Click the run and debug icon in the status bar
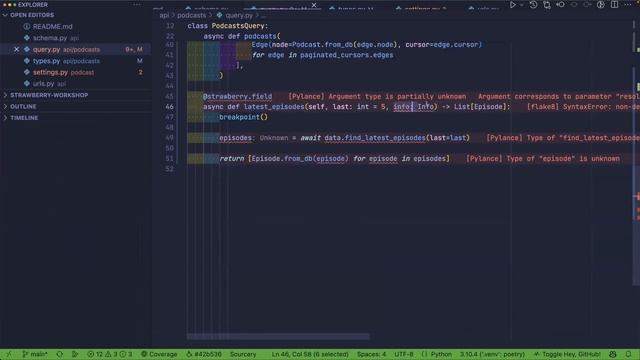Image resolution: width=640 pixels, height=360 pixels. click(x=75, y=354)
